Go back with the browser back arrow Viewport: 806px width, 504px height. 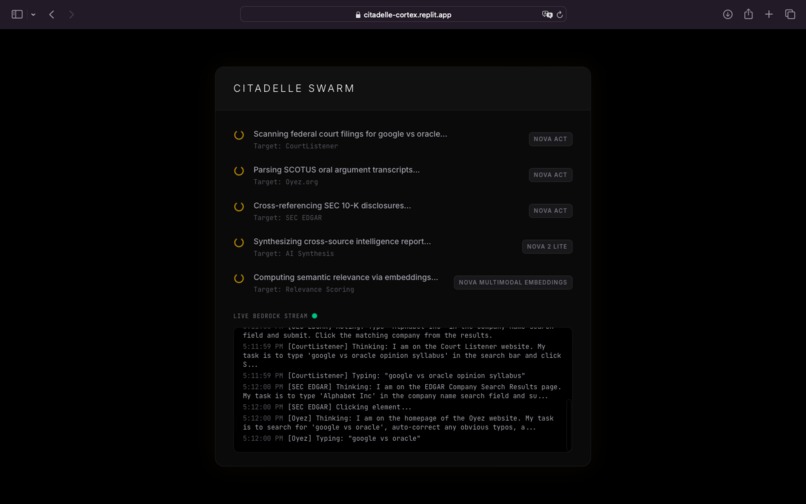click(x=51, y=14)
